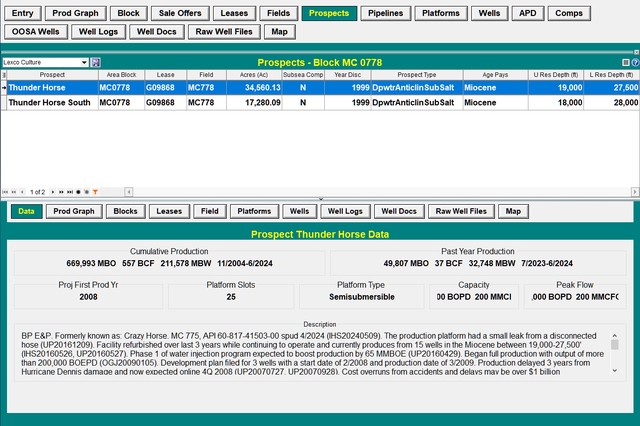Collapse the top panel using splitter arrow
The height and width of the screenshot is (426, 640).
pos(320,198)
